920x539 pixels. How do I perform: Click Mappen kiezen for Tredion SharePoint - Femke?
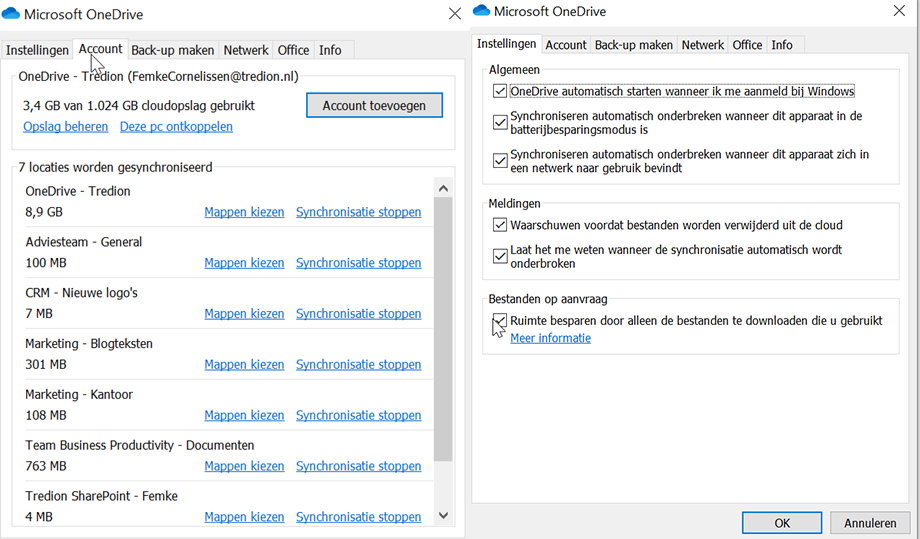coord(244,517)
